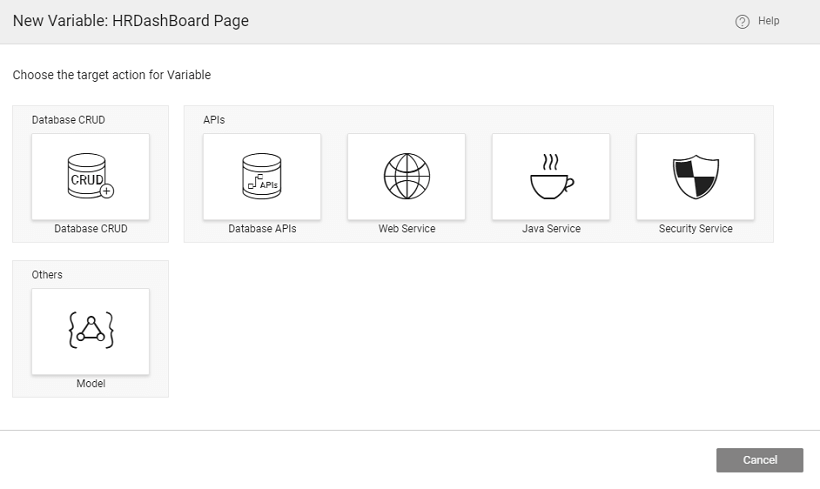Click the Help question mark icon
The width and height of the screenshot is (820, 489).
click(742, 21)
